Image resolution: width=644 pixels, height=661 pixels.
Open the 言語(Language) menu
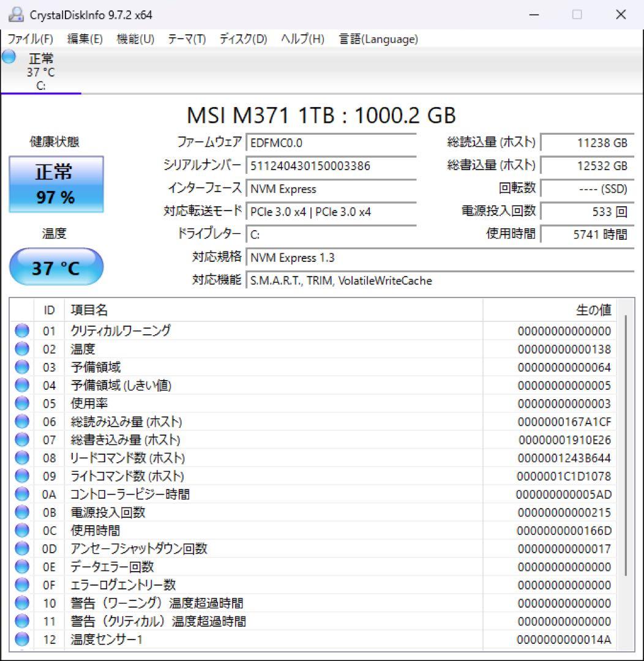point(377,39)
